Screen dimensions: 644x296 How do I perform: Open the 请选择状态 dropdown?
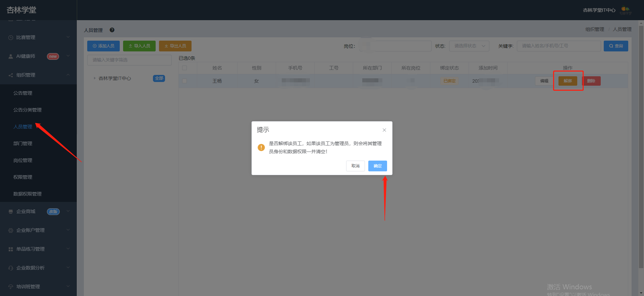[469, 46]
